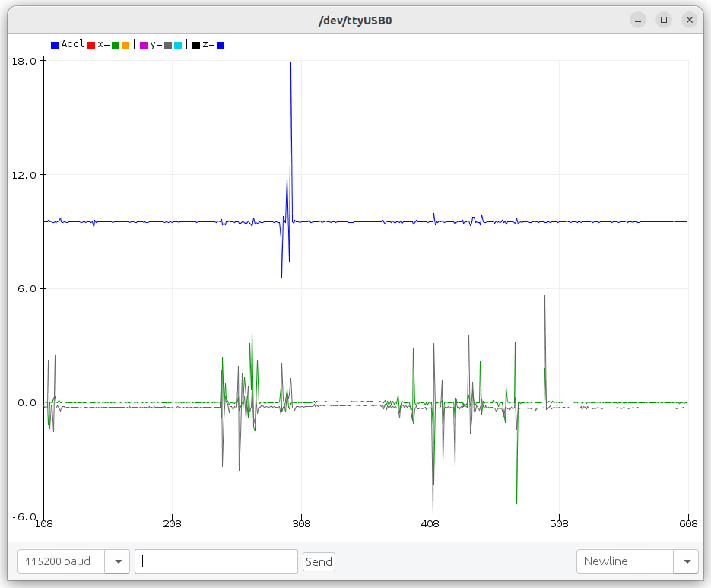Viewport: 711px width, 588px height.
Task: Click the /dev/ttyUSB0 window title
Action: pos(355,21)
